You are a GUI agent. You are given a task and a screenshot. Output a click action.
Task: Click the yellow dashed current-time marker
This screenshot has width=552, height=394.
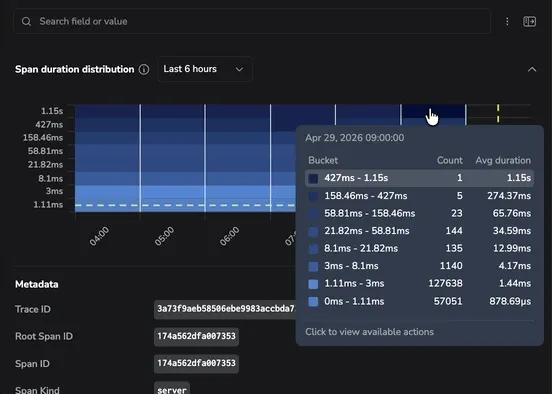498,113
